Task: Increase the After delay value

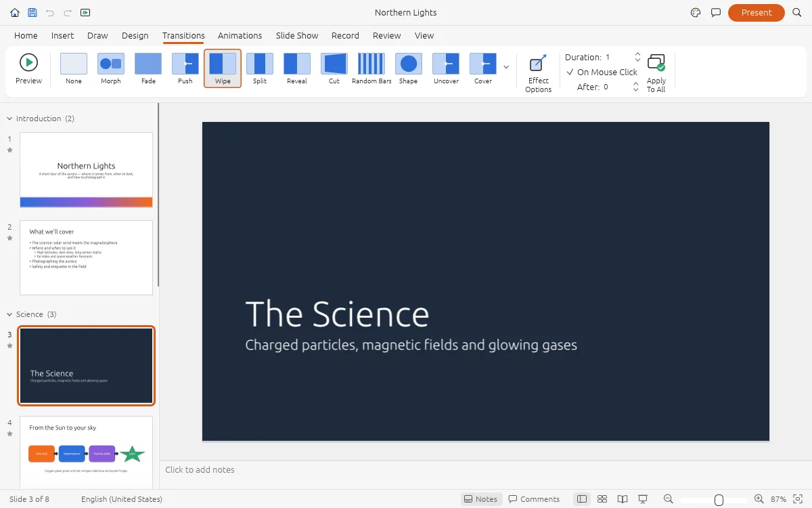Action: pos(635,83)
